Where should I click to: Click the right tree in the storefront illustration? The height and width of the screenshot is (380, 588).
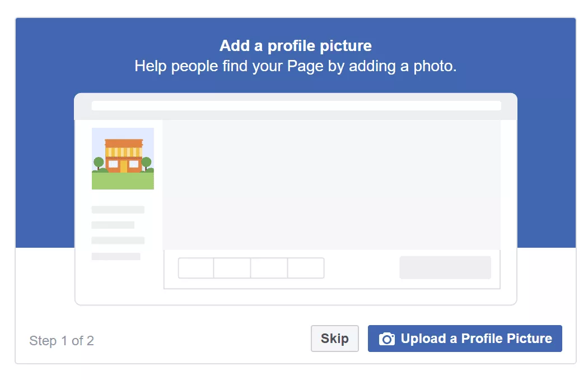[x=147, y=163]
